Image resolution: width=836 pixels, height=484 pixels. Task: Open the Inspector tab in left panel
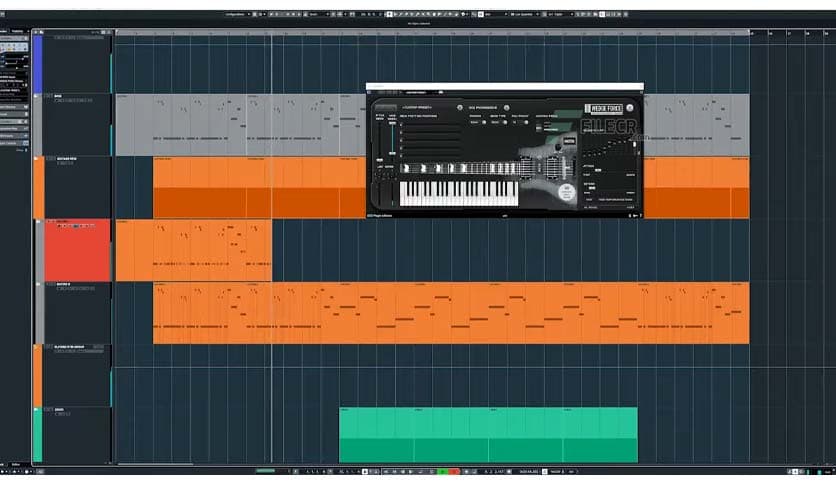pos(7,31)
